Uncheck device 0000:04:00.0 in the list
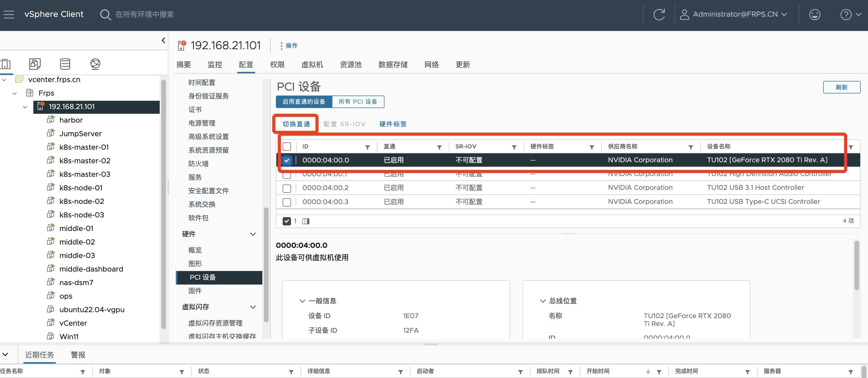Image resolution: width=868 pixels, height=378 pixels. pyautogui.click(x=287, y=161)
